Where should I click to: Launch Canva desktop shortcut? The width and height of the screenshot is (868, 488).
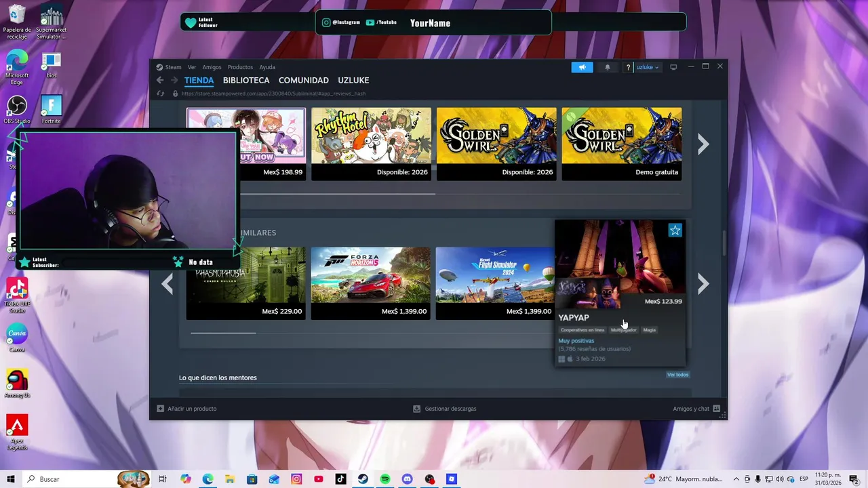click(17, 338)
